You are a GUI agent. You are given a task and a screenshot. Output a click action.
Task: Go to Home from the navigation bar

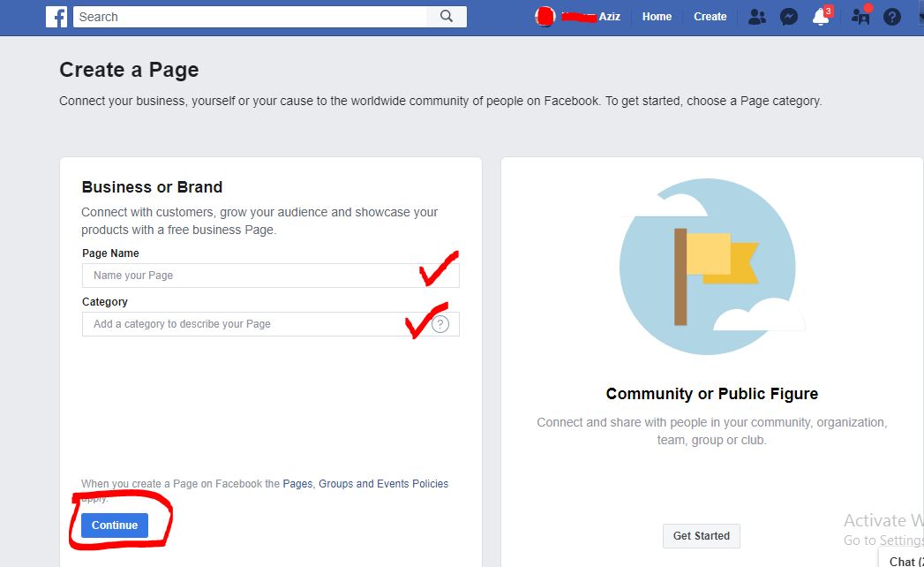(657, 17)
